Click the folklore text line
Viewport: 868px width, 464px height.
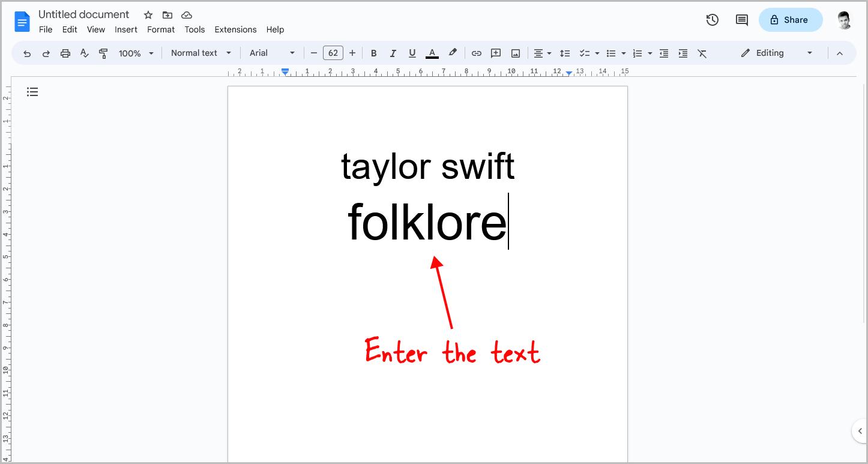pyautogui.click(x=427, y=221)
